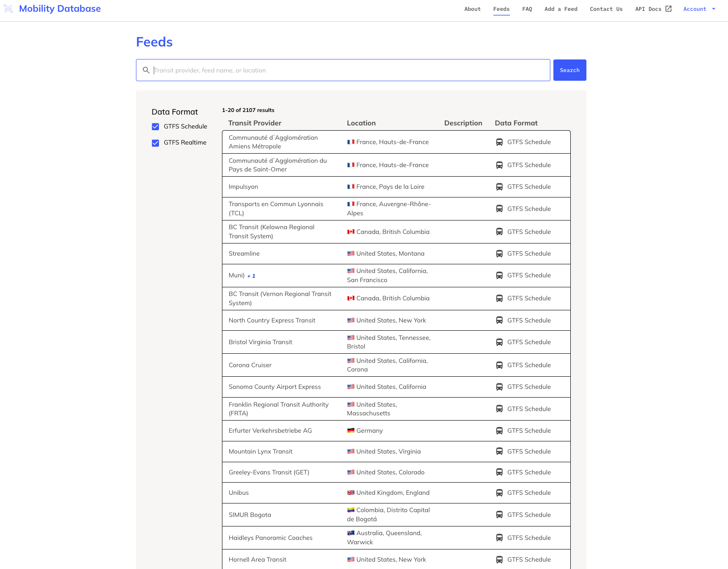Open the FAQ page
The image size is (728, 569).
click(x=527, y=9)
